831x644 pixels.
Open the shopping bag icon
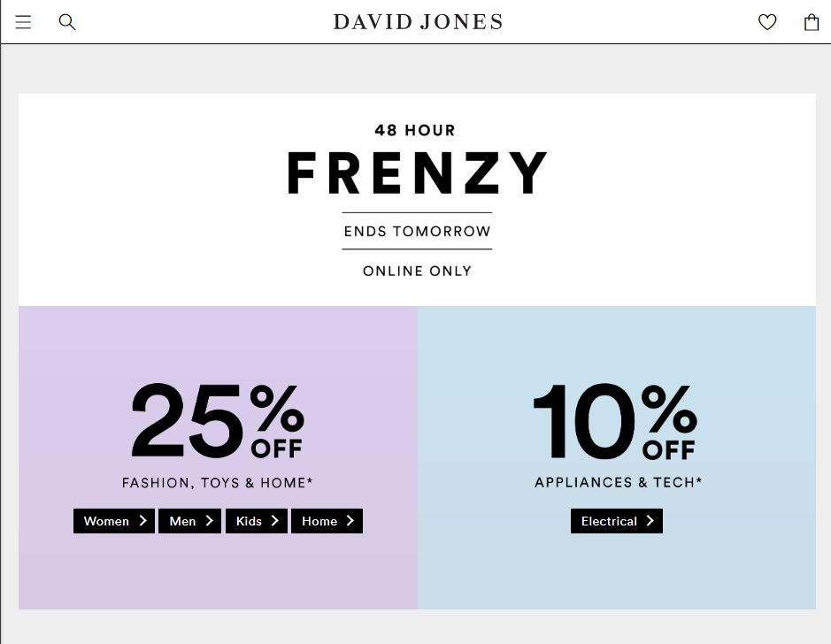tap(811, 22)
